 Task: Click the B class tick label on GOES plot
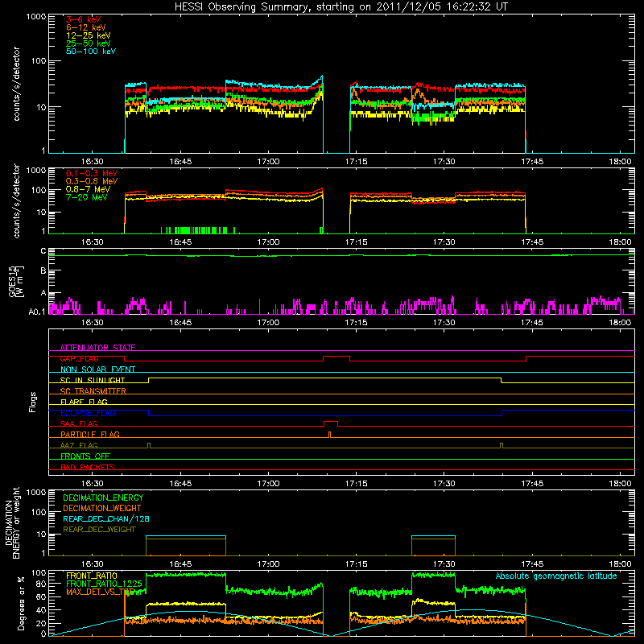click(x=43, y=270)
